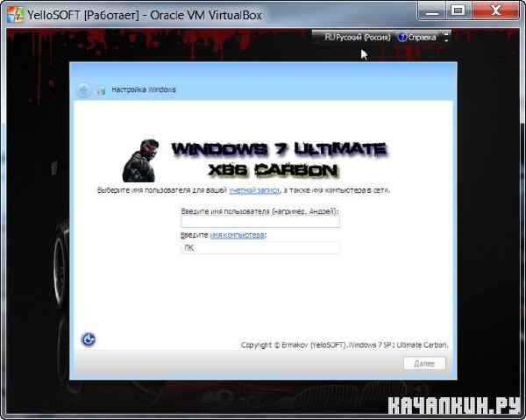Image resolution: width=526 pixels, height=420 pixels.
Task: Focus the user name input field
Action: pyautogui.click(x=260, y=222)
